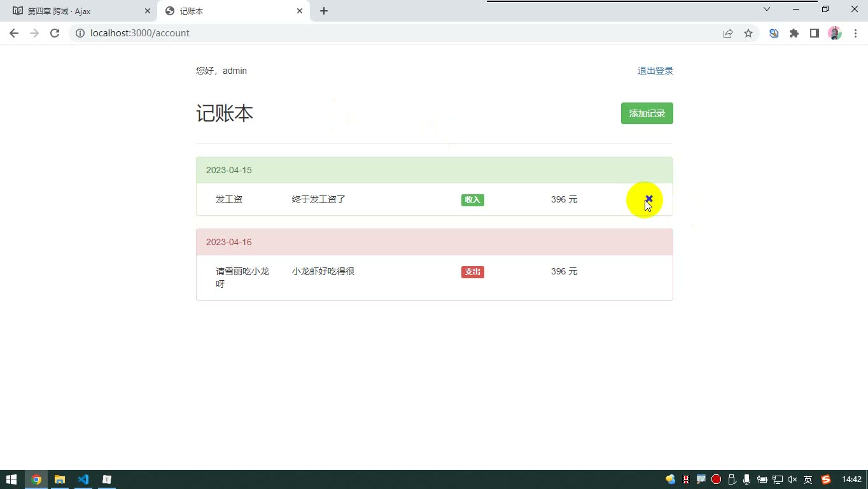This screenshot has height=489, width=868.
Task: Click the red 支出 label
Action: tap(473, 272)
